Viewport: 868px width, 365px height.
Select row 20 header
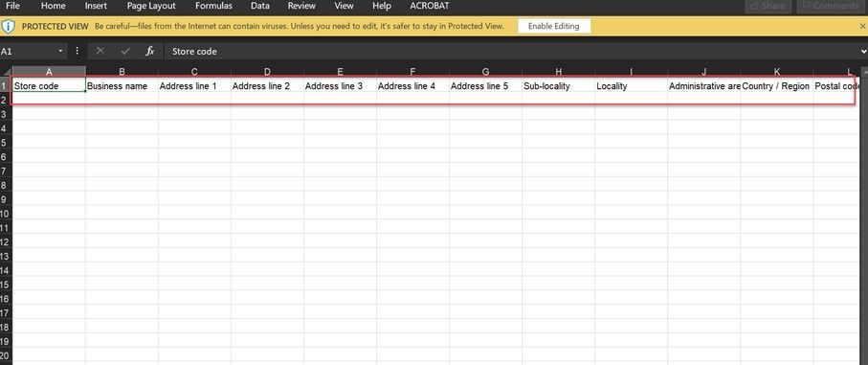click(6, 355)
